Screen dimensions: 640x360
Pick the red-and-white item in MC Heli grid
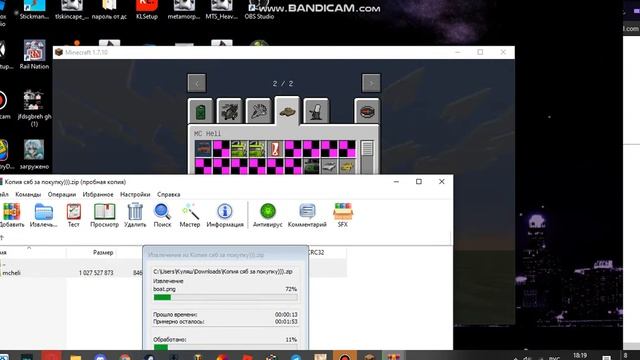click(x=275, y=149)
